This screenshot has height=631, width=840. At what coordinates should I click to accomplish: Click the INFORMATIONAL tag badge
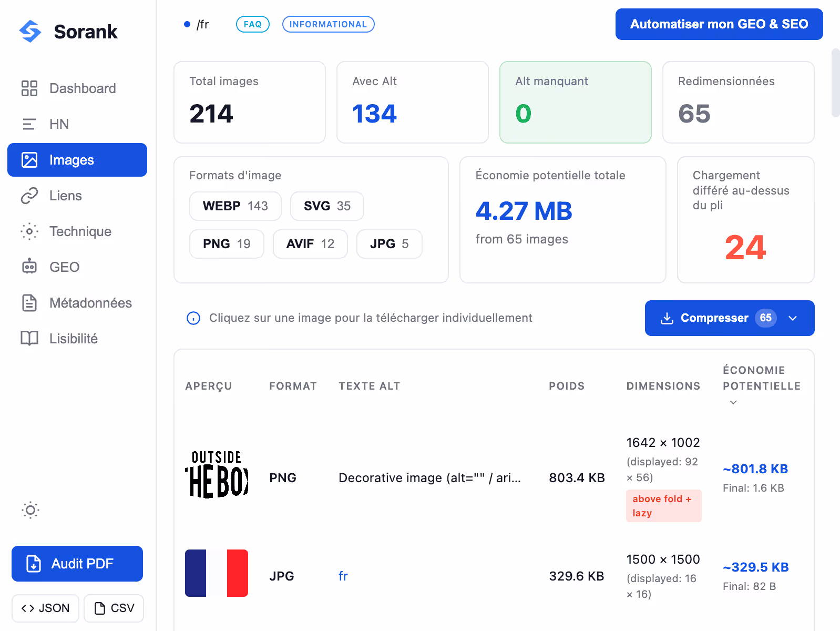tap(329, 24)
